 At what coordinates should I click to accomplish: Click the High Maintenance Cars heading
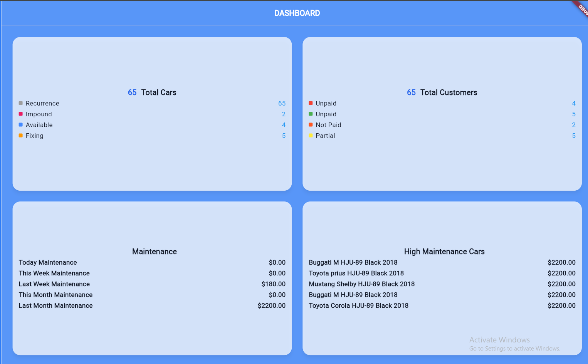(444, 252)
